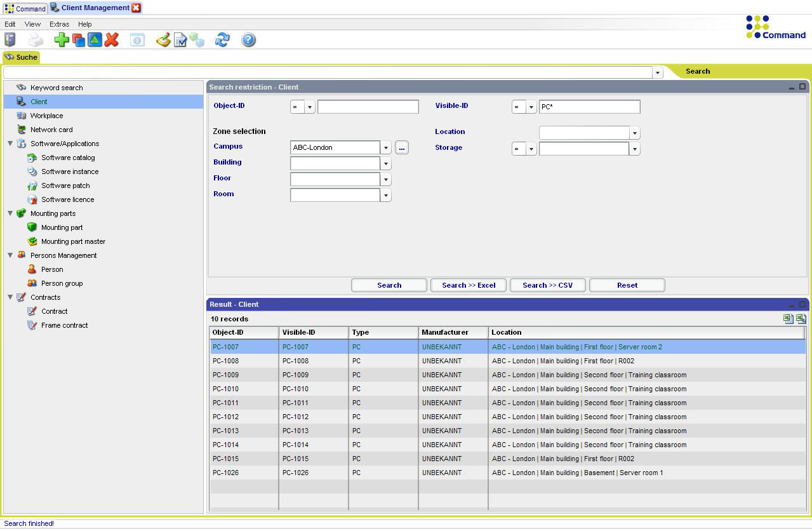Screen dimensions: 812x531
Task: Collapse the Software/Applications tree section
Action: 10,143
